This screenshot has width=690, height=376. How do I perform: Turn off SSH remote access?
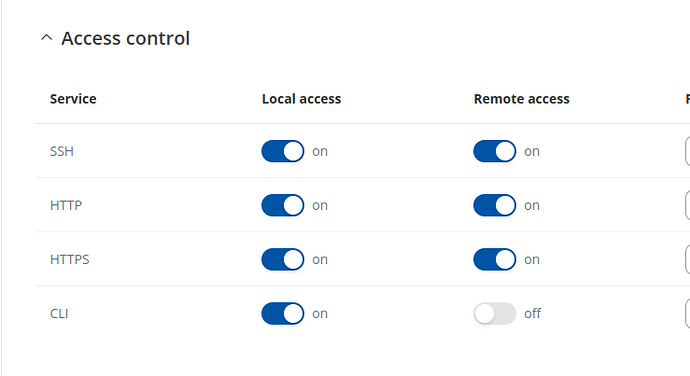tap(495, 151)
